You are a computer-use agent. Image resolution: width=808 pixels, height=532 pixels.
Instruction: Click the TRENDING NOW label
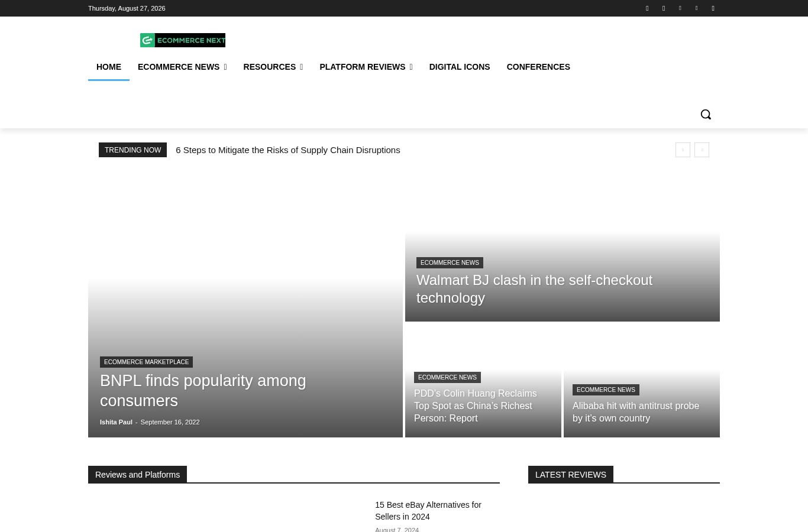[132, 150]
